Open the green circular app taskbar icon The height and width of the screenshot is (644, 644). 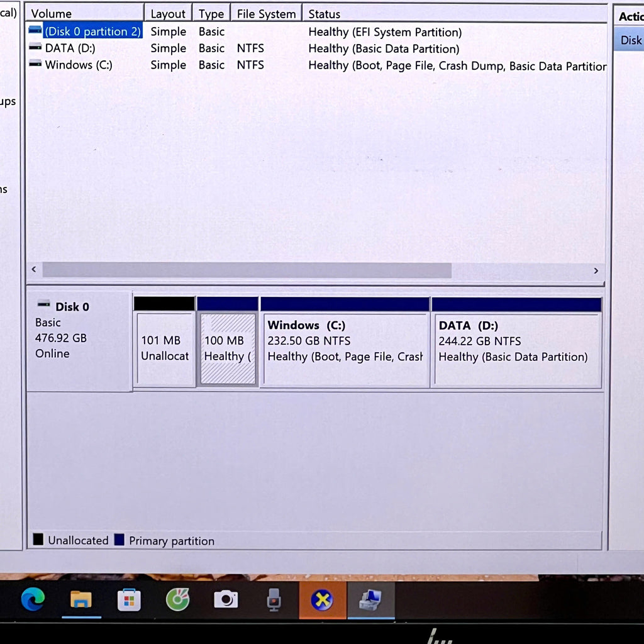(x=178, y=599)
